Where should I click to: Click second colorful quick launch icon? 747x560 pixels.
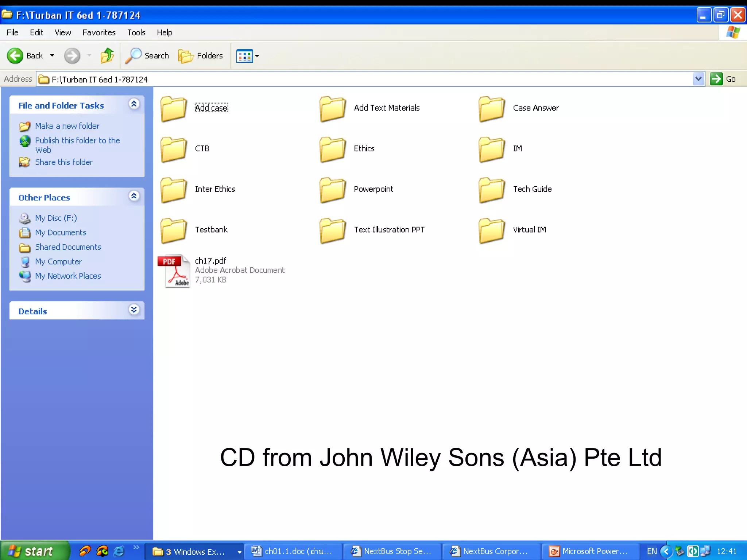pyautogui.click(x=102, y=551)
